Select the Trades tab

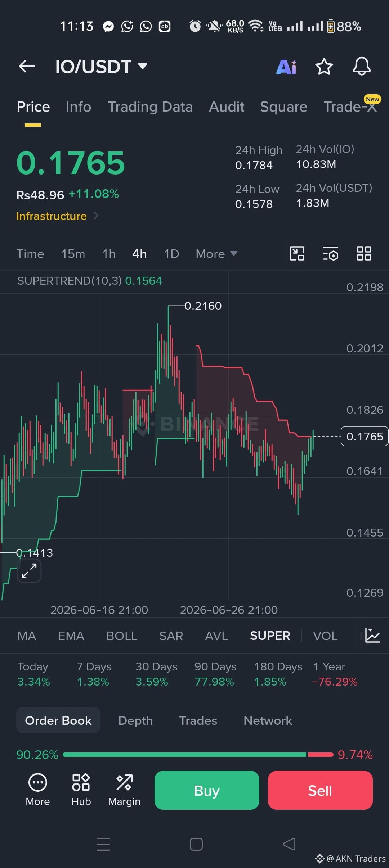198,720
